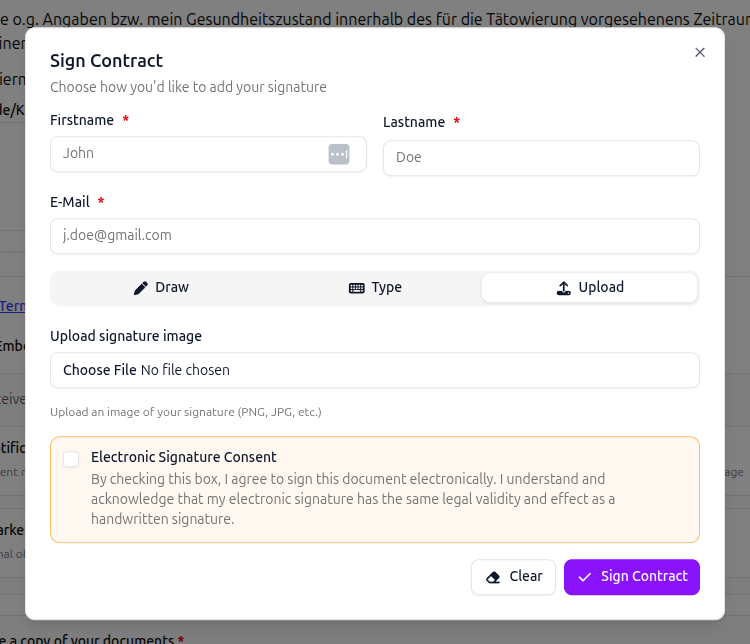Viewport: 750px width, 644px height.
Task: Switch to the Draw signature tab
Action: pos(161,288)
